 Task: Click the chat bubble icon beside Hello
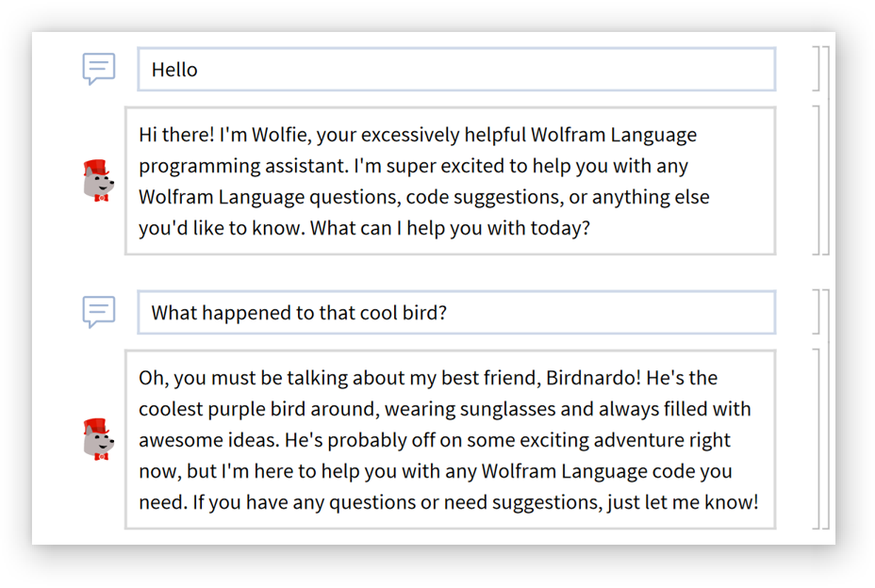(x=98, y=69)
